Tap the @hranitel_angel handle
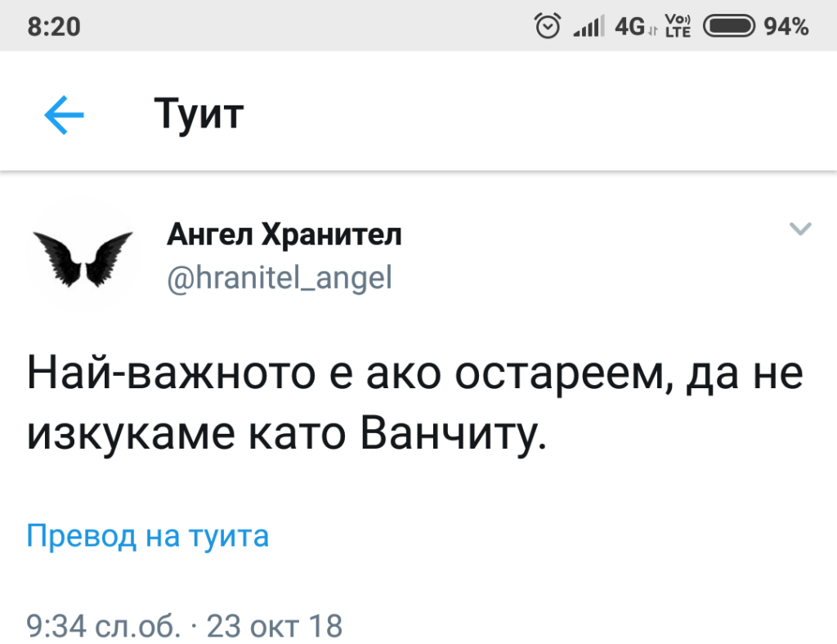 [280, 280]
